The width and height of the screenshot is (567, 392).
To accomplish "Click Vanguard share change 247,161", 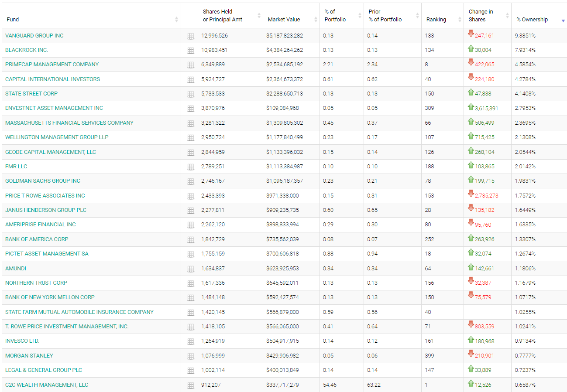I will (x=485, y=36).
